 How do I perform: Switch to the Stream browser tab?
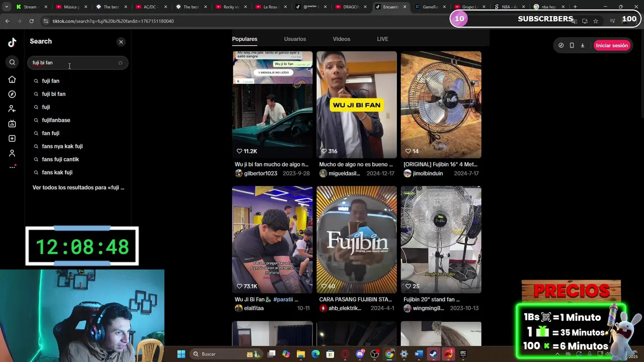30,7
